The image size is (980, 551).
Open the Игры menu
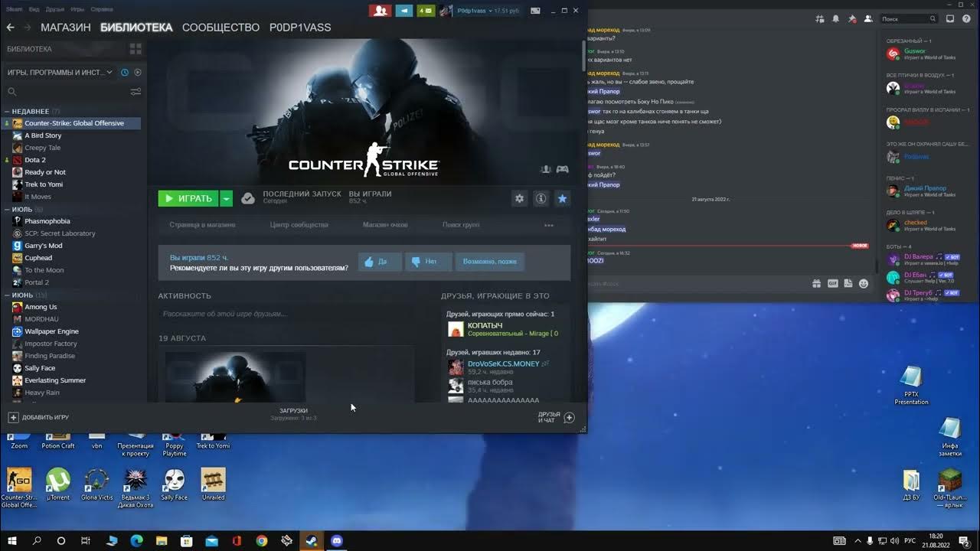point(77,9)
